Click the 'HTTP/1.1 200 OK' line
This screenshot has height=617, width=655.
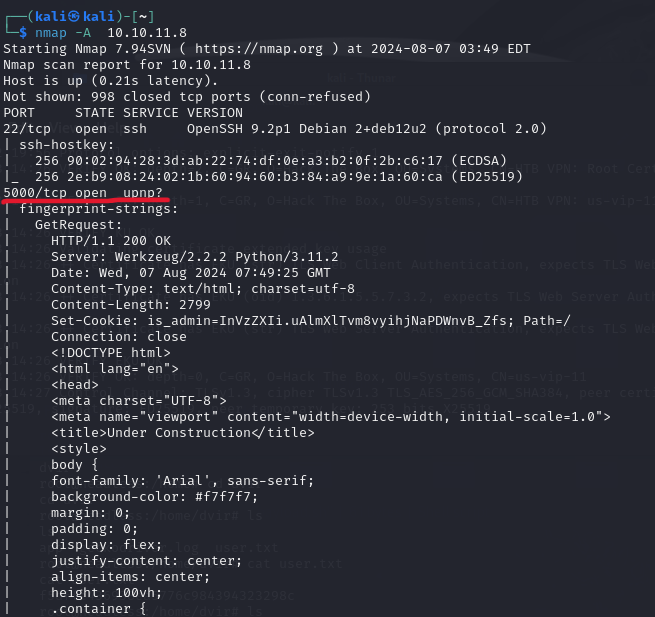coord(111,241)
